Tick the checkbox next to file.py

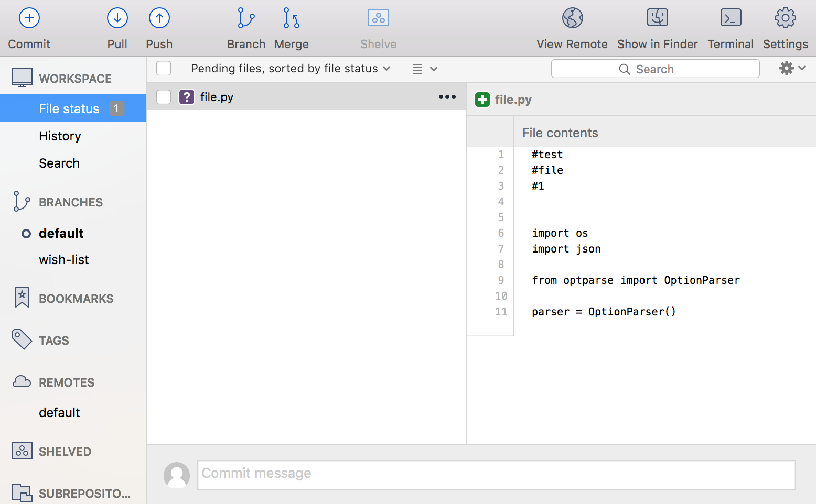[x=164, y=97]
